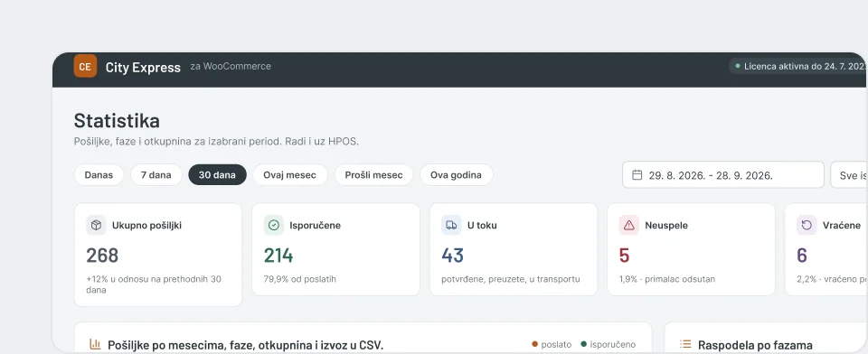This screenshot has height=354, width=868.
Task: Select the Danas period filter
Action: click(x=99, y=175)
